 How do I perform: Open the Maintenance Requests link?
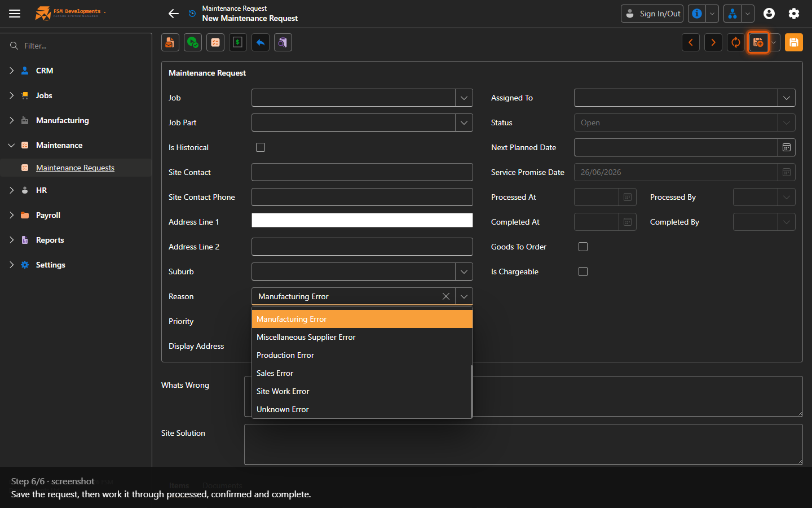point(75,168)
